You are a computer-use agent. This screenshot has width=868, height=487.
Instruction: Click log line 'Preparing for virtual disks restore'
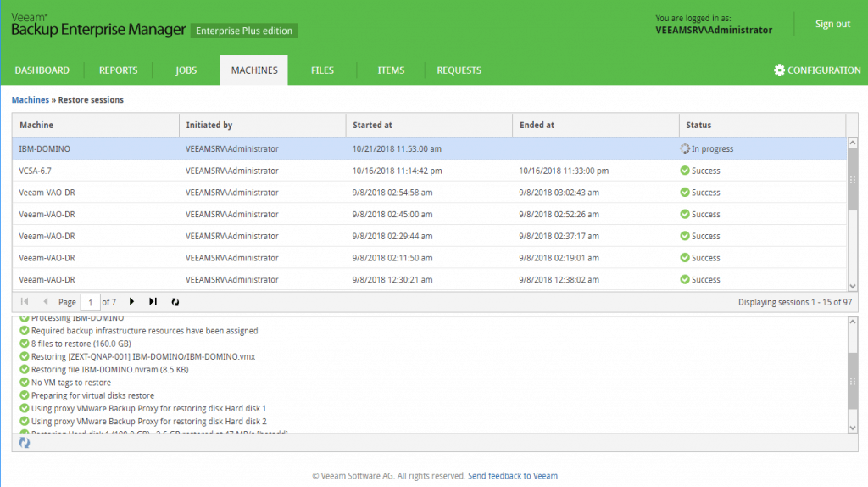click(x=92, y=395)
